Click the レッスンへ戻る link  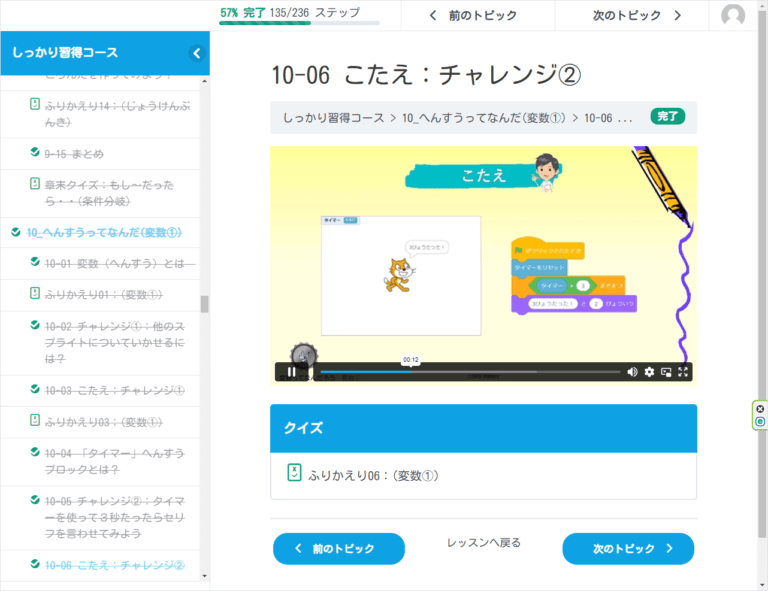[x=483, y=543]
